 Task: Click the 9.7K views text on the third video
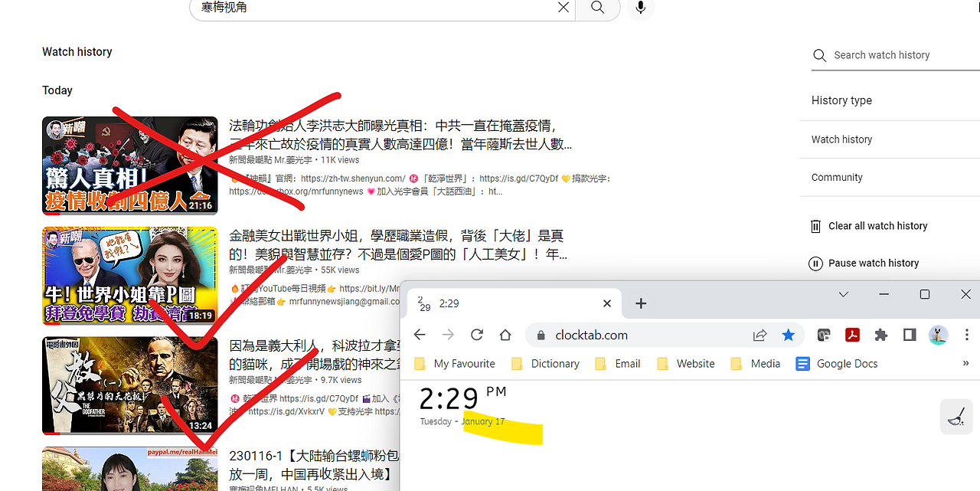click(x=341, y=380)
